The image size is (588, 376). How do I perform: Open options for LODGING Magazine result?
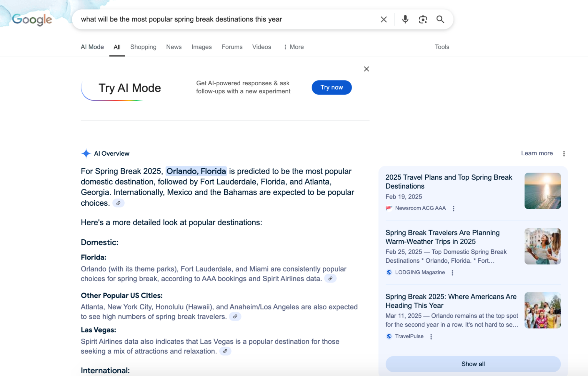tap(452, 272)
